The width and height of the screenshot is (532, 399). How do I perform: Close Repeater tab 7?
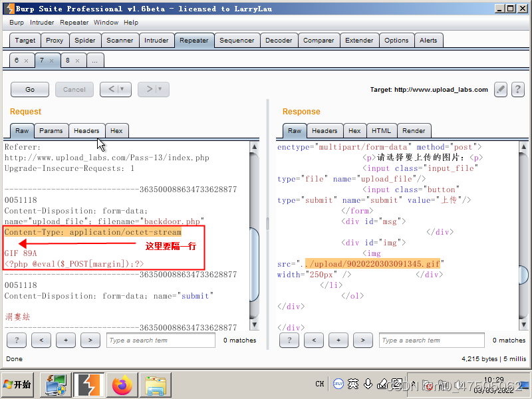[52, 61]
